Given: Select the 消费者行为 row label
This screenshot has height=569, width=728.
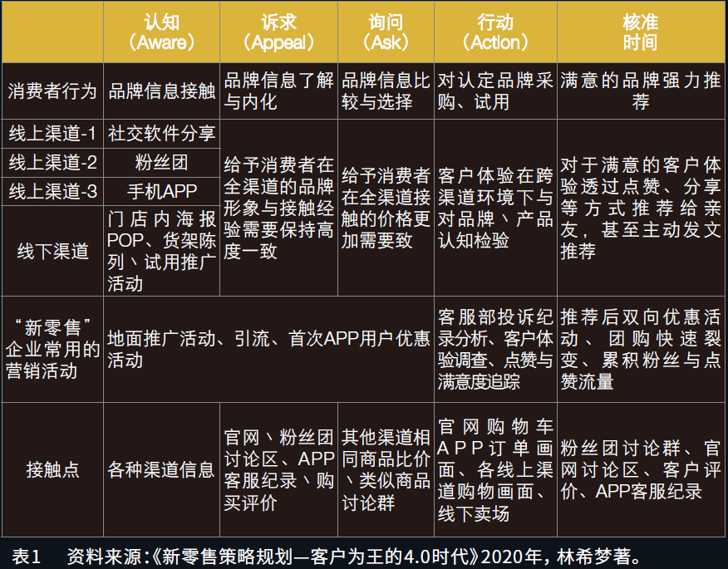Looking at the screenshot, I should click(x=52, y=91).
